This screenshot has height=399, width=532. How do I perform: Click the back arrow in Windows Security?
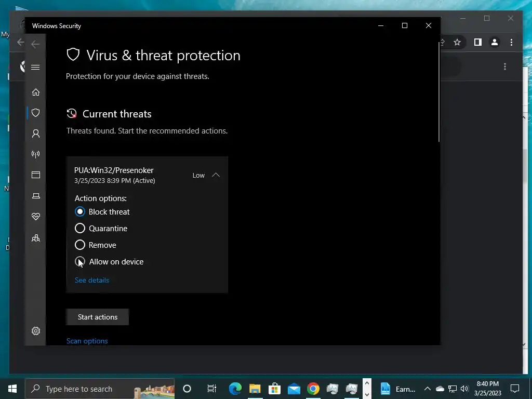click(x=35, y=44)
